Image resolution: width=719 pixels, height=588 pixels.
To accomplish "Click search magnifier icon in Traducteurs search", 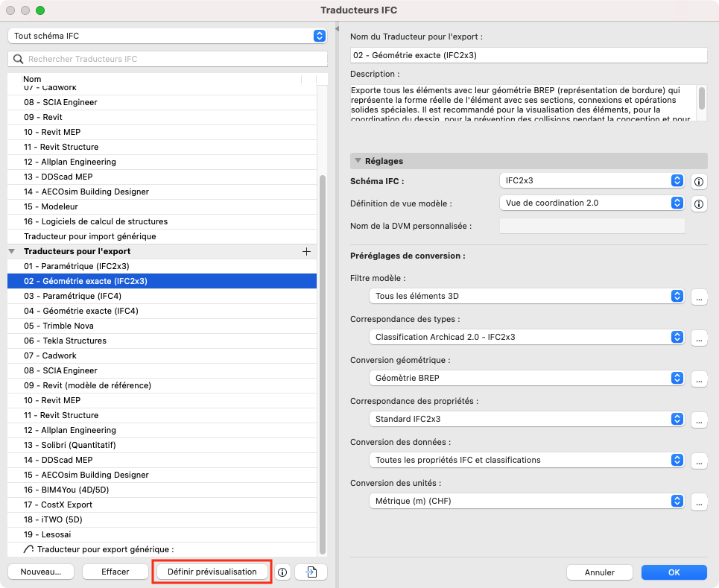I will (x=19, y=59).
